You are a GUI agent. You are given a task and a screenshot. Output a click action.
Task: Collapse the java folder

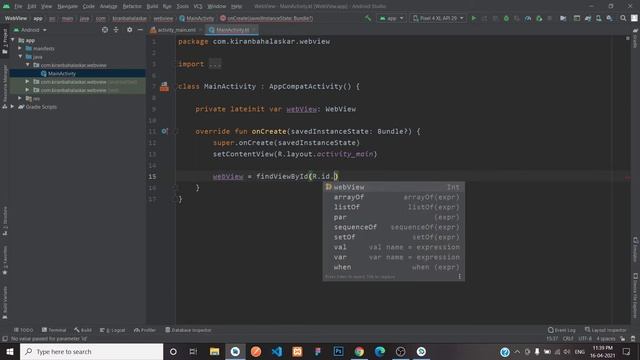[x=20, y=57]
